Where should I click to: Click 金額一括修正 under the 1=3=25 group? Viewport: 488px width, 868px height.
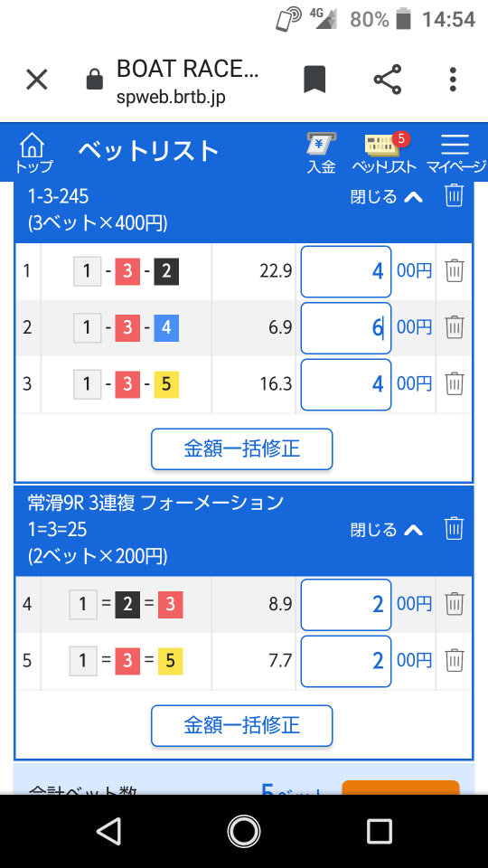(x=242, y=725)
